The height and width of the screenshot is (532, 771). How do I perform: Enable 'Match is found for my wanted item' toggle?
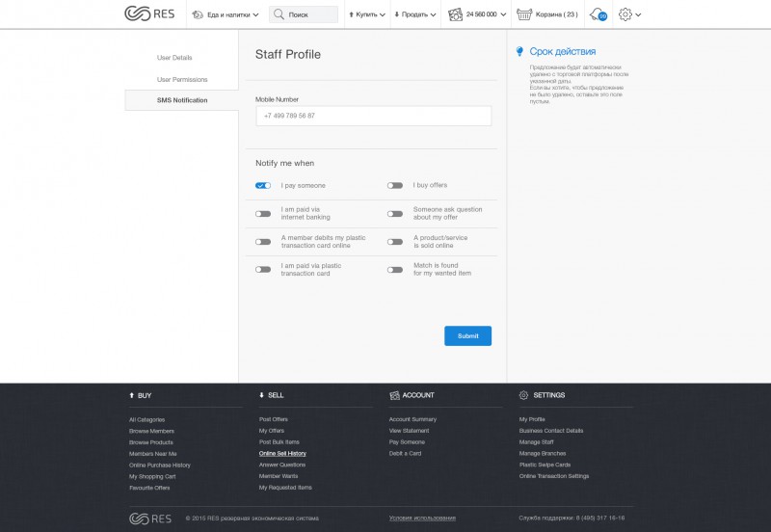point(395,270)
